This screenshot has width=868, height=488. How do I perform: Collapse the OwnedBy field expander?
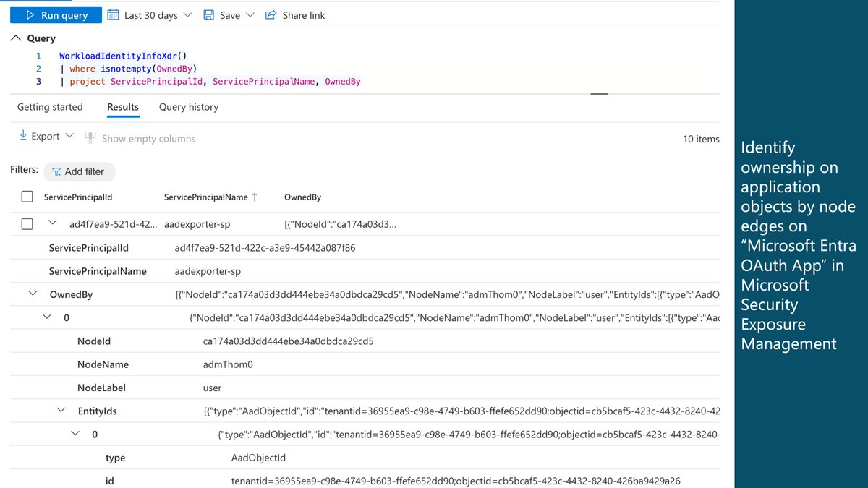tap(33, 294)
